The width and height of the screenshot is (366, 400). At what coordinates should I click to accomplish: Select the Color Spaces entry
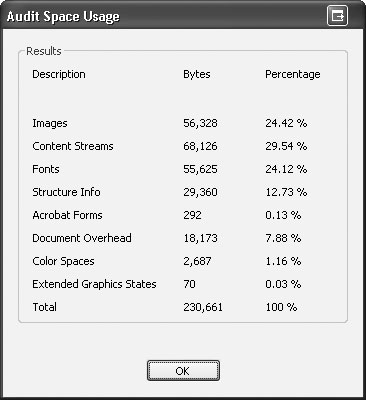pyautogui.click(x=63, y=261)
